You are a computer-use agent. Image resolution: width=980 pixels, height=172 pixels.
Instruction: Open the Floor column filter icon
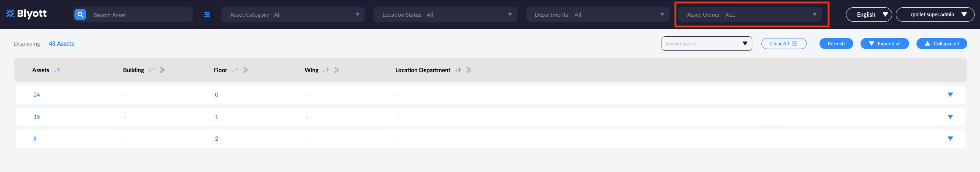245,70
